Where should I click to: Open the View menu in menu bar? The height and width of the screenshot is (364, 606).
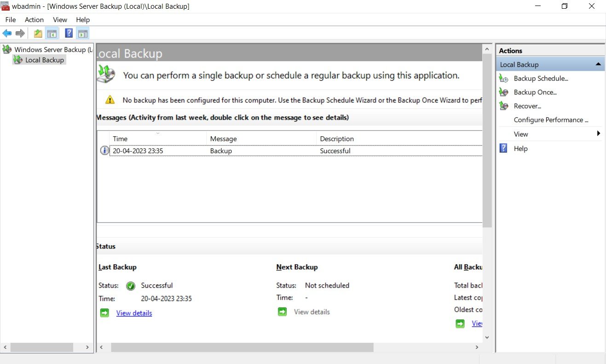pos(60,20)
